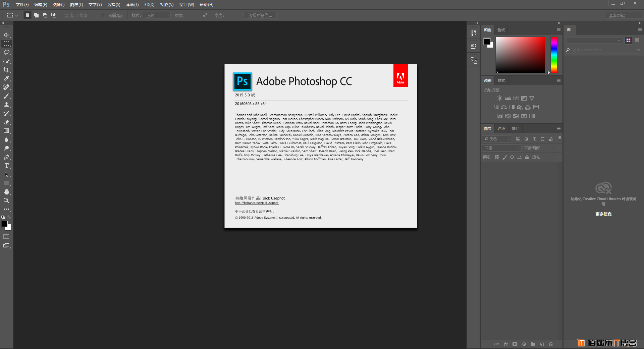Select the Horizontal Type tool

coord(6,166)
